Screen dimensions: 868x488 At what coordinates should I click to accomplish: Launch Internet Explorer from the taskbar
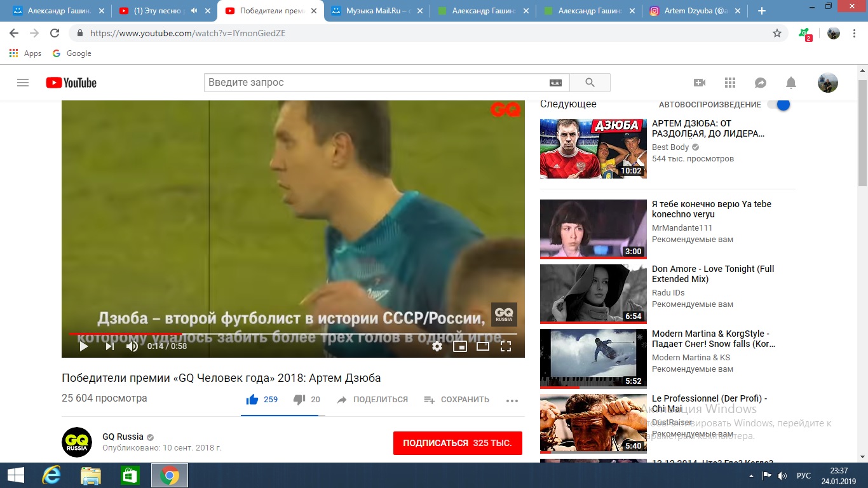click(51, 475)
